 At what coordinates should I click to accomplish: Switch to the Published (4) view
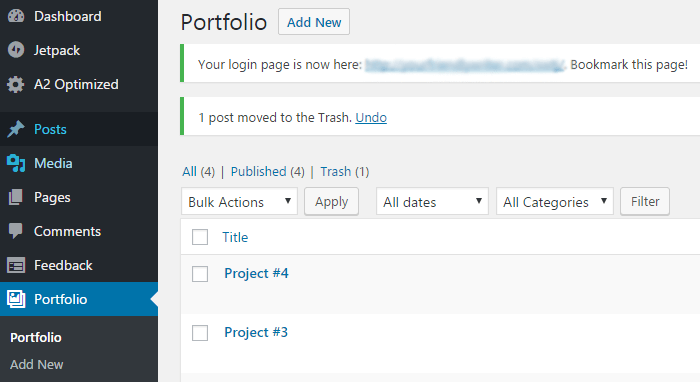pyautogui.click(x=267, y=171)
